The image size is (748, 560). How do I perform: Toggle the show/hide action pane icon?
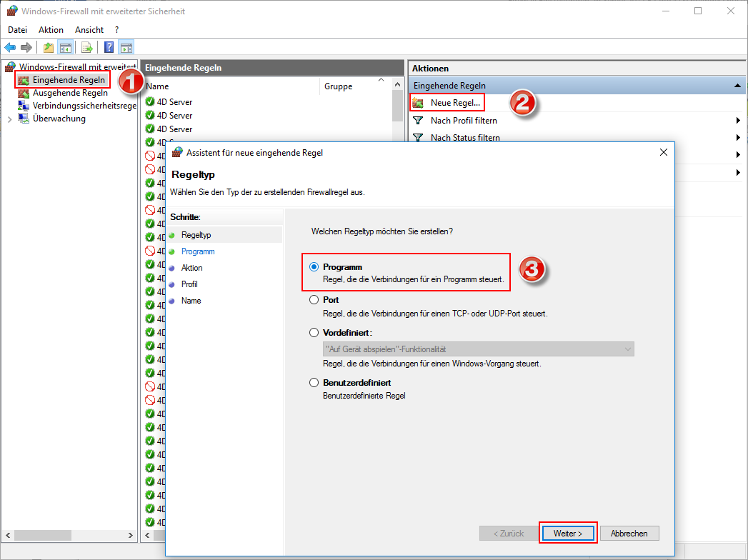[126, 48]
